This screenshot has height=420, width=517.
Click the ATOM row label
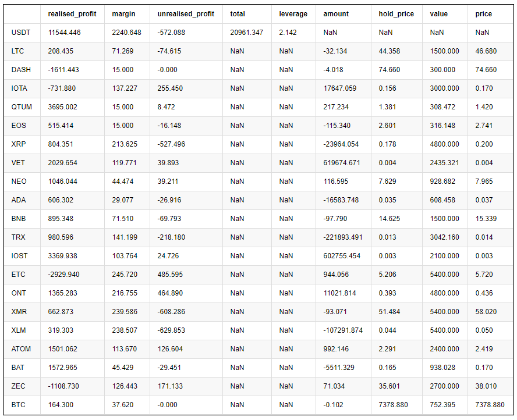pyautogui.click(x=21, y=349)
